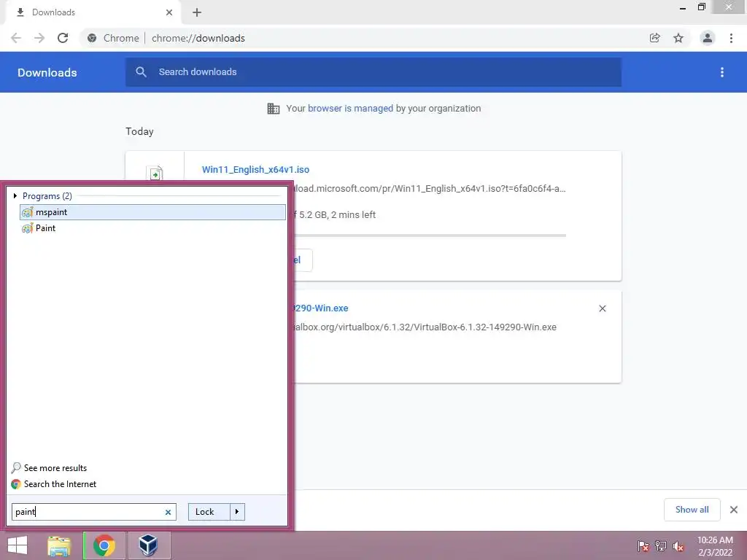The height and width of the screenshot is (560, 747).
Task: Open the Chrome three-dot menu
Action: pos(731,38)
